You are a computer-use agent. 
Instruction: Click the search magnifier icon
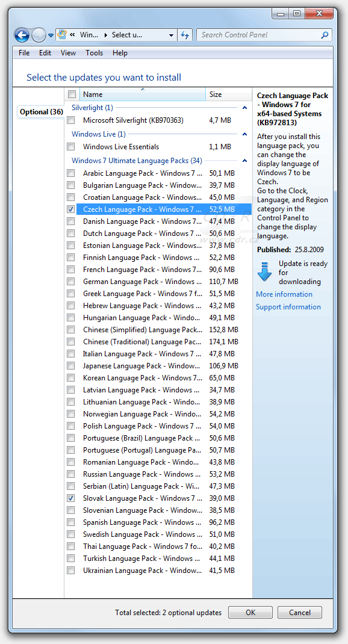tap(325, 35)
